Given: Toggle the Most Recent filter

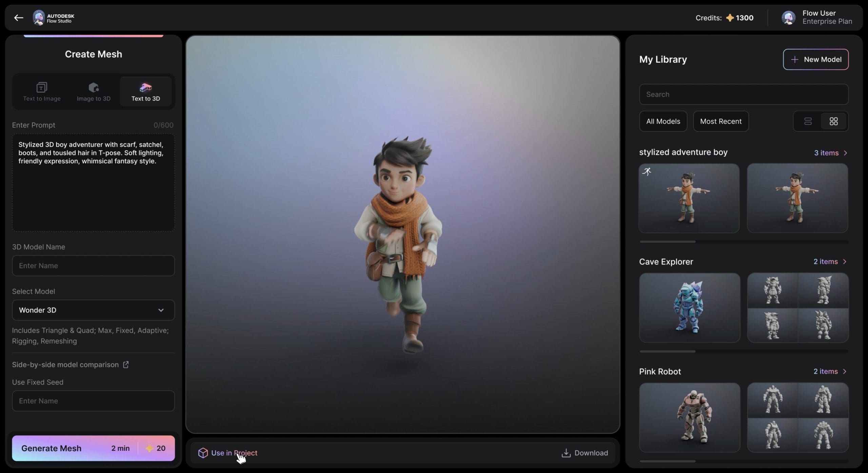Looking at the screenshot, I should (721, 121).
